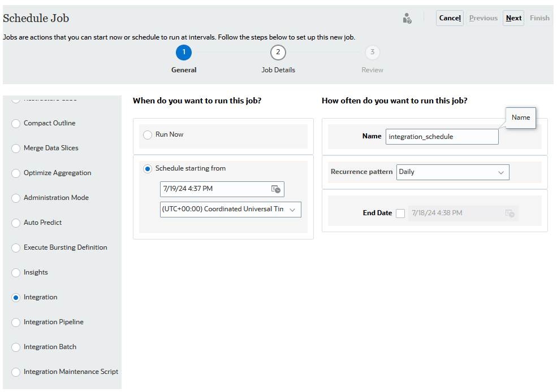Image resolution: width=557 pixels, height=392 pixels.
Task: Click the General step circle
Action: (184, 53)
